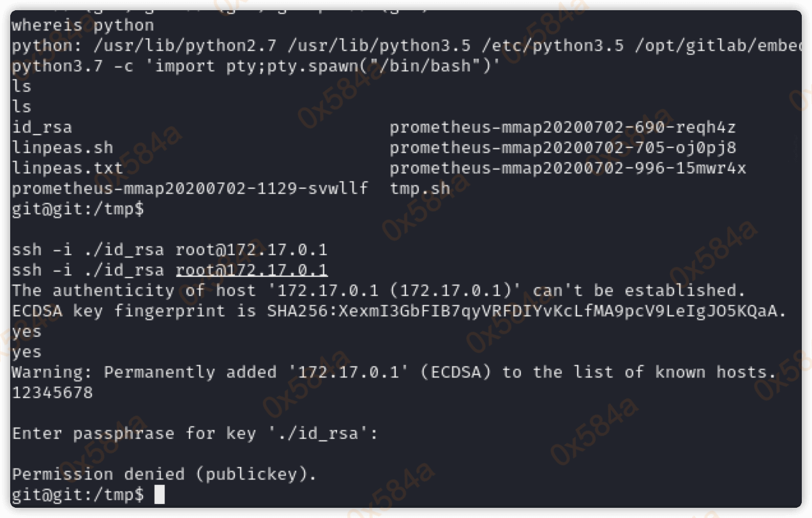Select the prometheus-mmap20200702-996-15mwr4x entry
This screenshot has width=812, height=518.
(568, 168)
